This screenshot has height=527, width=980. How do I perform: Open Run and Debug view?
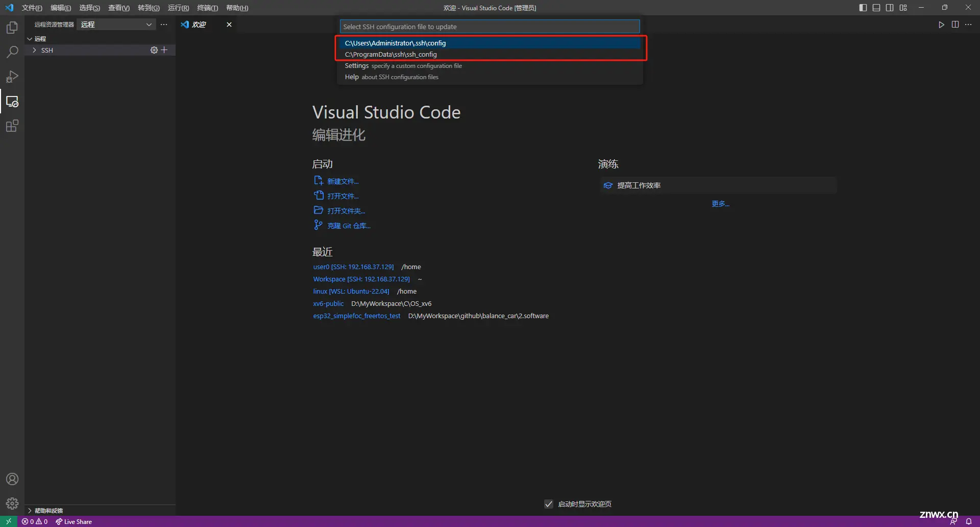pos(12,77)
